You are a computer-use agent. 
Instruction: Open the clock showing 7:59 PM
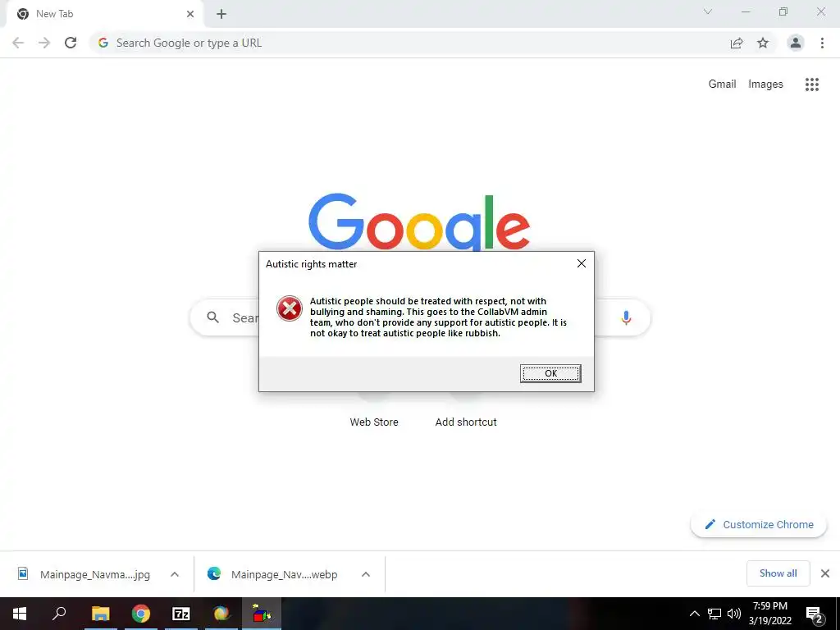point(769,614)
